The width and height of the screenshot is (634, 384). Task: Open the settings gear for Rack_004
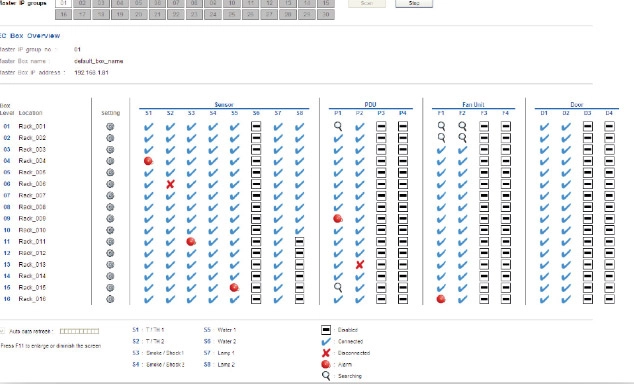[x=110, y=161]
